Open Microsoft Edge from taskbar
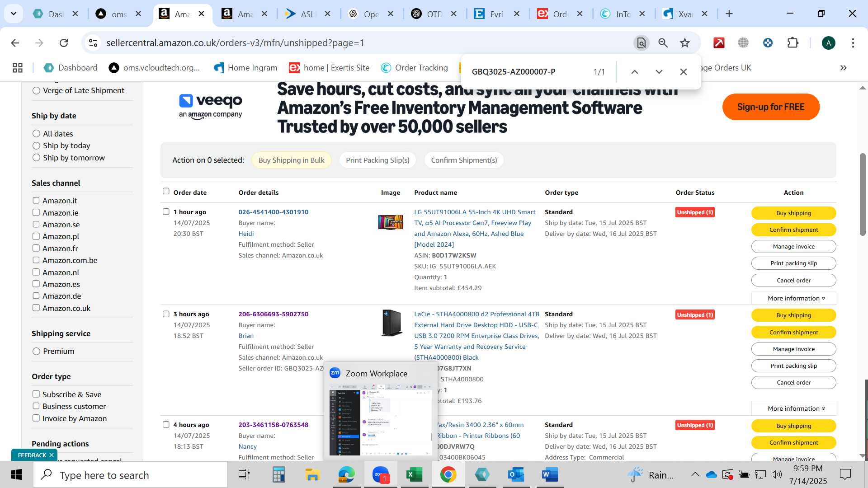 346,475
